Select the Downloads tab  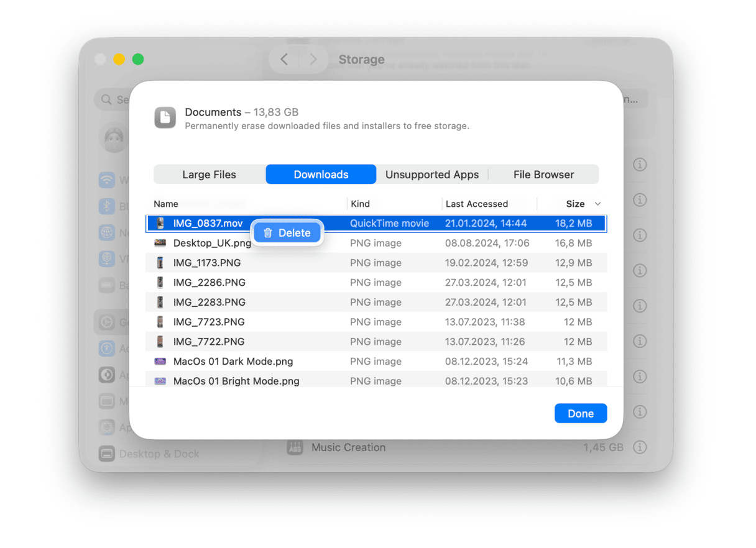[321, 175]
